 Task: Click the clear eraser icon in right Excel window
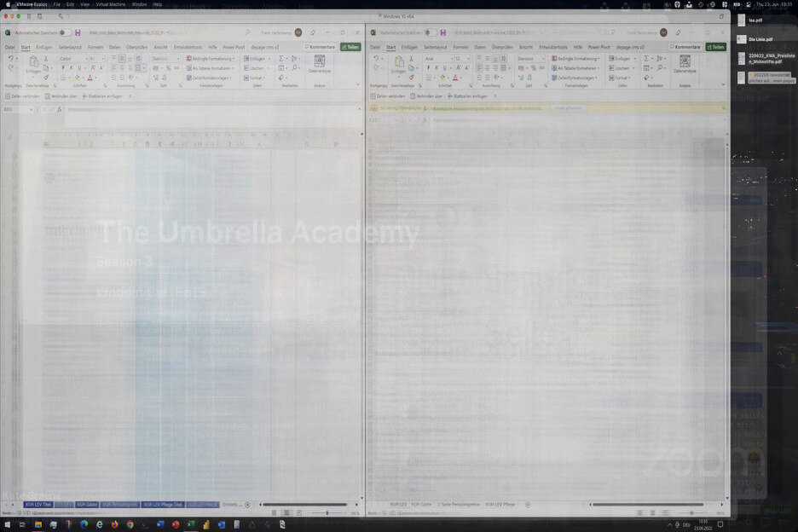click(646, 78)
